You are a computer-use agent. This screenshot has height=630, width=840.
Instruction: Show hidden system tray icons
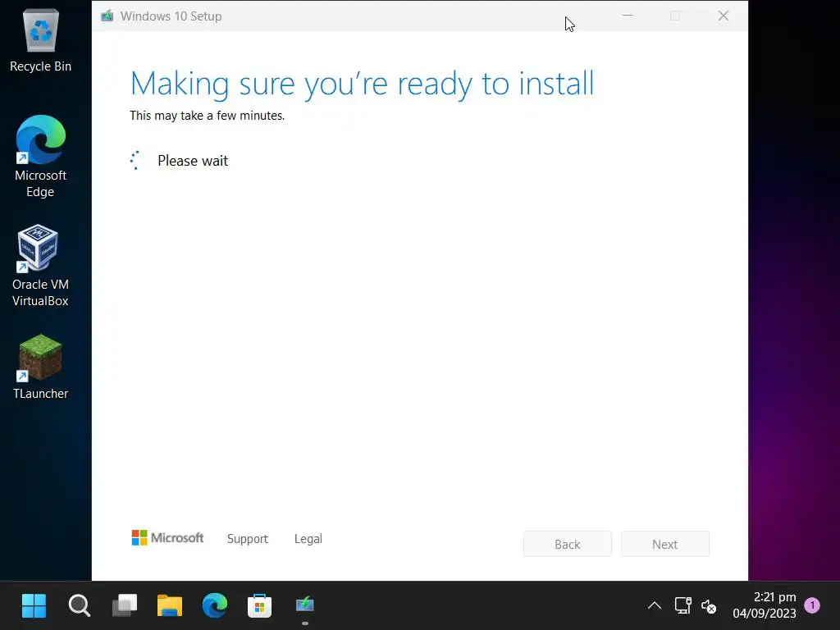[x=654, y=606]
